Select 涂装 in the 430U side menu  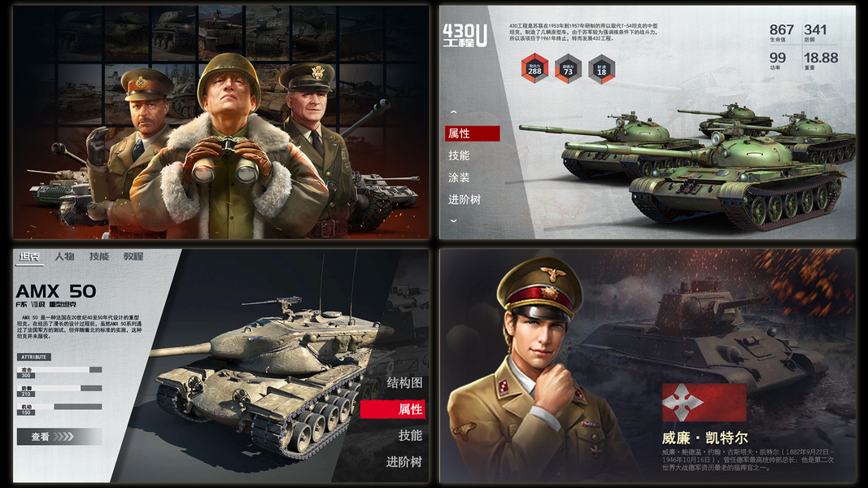click(459, 177)
